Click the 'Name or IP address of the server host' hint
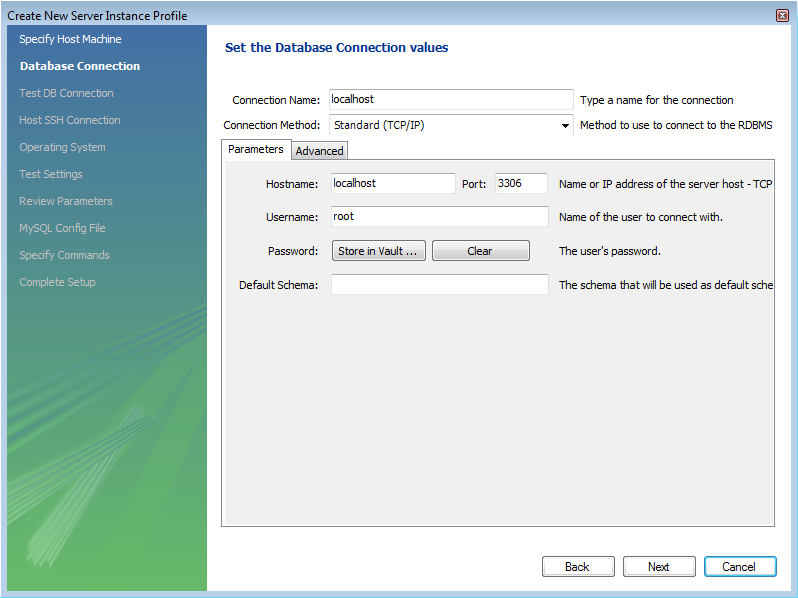 click(666, 184)
